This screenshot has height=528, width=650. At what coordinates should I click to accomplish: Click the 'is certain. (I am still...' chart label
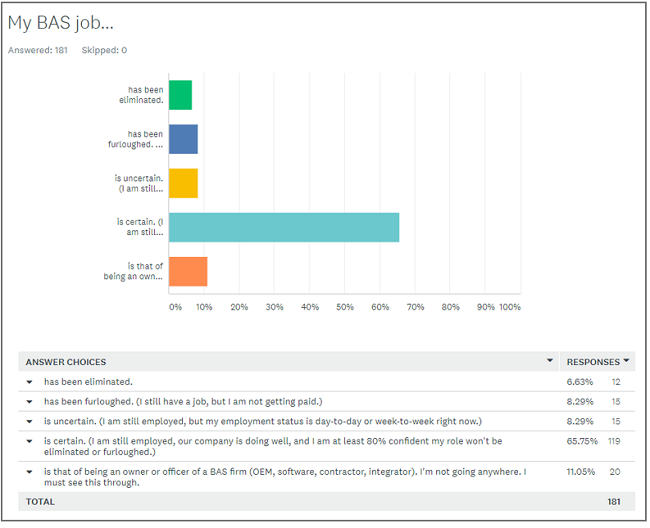pyautogui.click(x=140, y=227)
